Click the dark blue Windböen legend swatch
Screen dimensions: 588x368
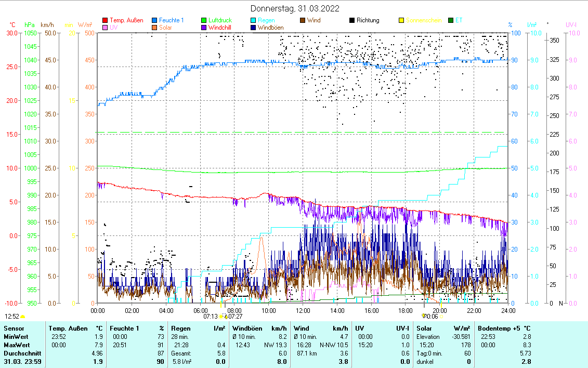[254, 28]
